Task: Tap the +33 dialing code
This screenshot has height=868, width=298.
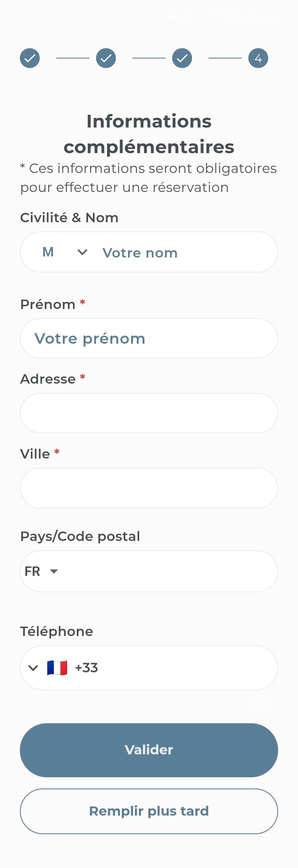Action: pyautogui.click(x=86, y=668)
